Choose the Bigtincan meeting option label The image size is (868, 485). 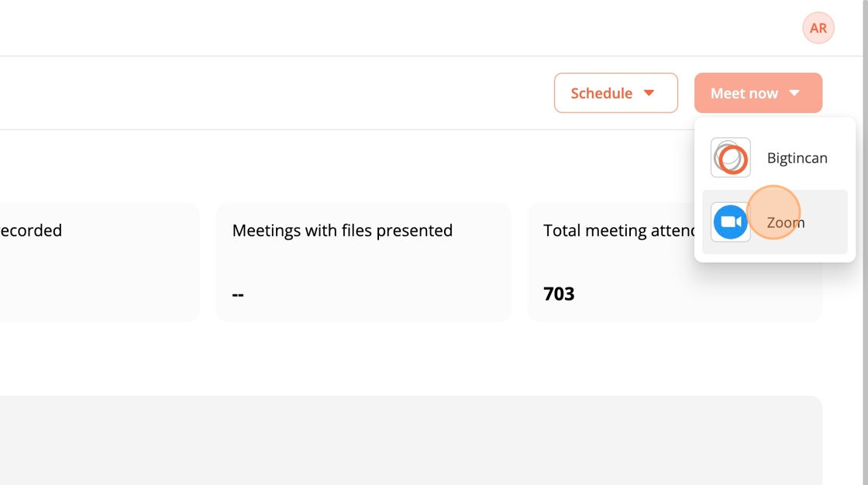pos(797,158)
